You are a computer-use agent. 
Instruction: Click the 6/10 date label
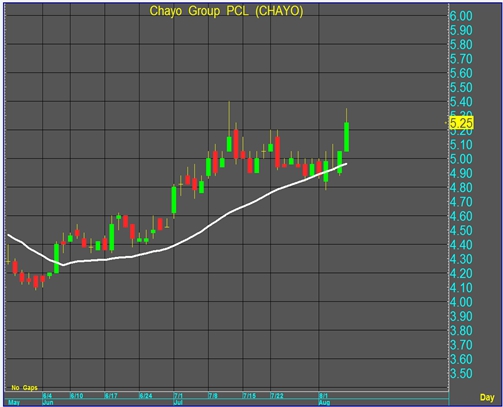coord(77,396)
